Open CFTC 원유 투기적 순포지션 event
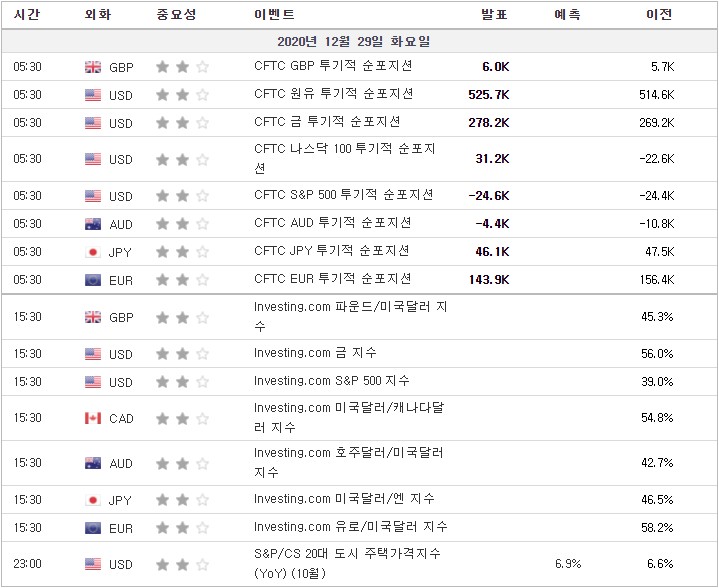719x588 pixels. pos(333,94)
